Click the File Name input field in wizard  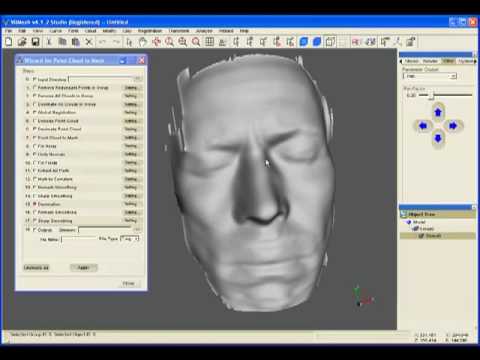click(79, 239)
